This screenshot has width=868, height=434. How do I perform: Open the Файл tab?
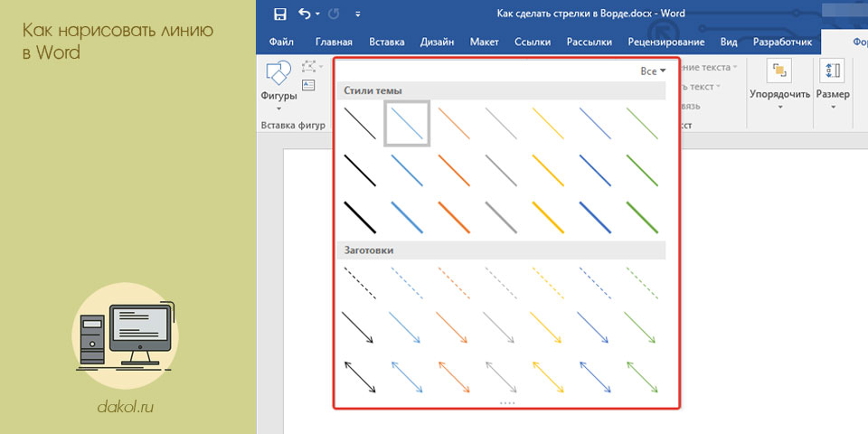click(281, 42)
